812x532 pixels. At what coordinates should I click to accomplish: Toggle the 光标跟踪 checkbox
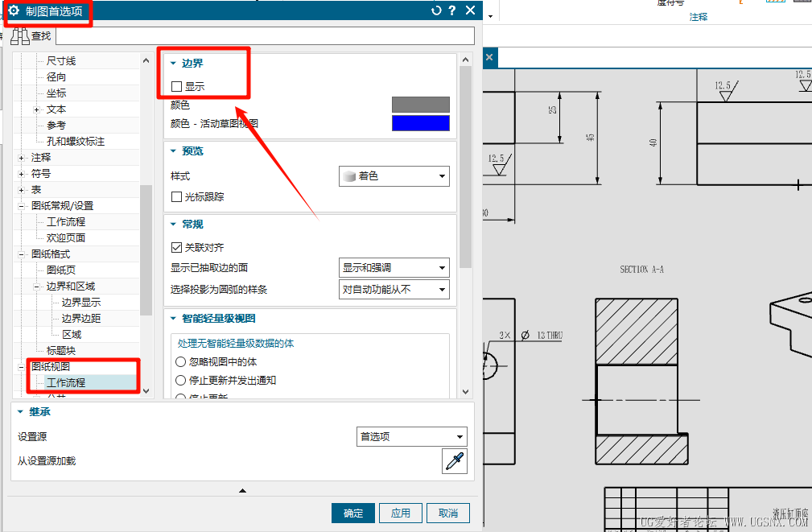pos(176,197)
